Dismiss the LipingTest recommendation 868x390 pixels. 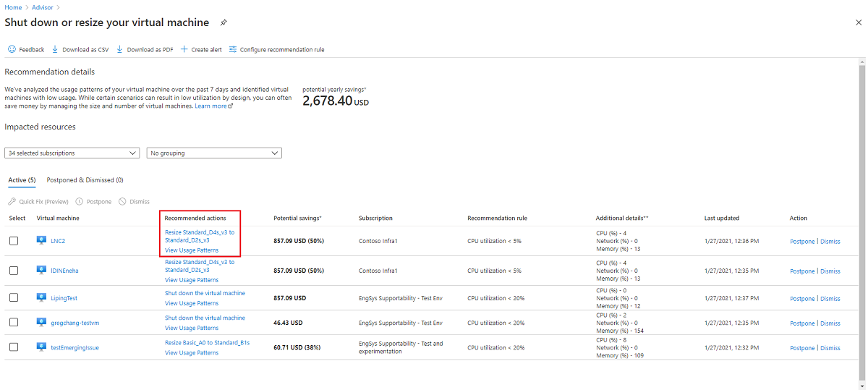(830, 298)
